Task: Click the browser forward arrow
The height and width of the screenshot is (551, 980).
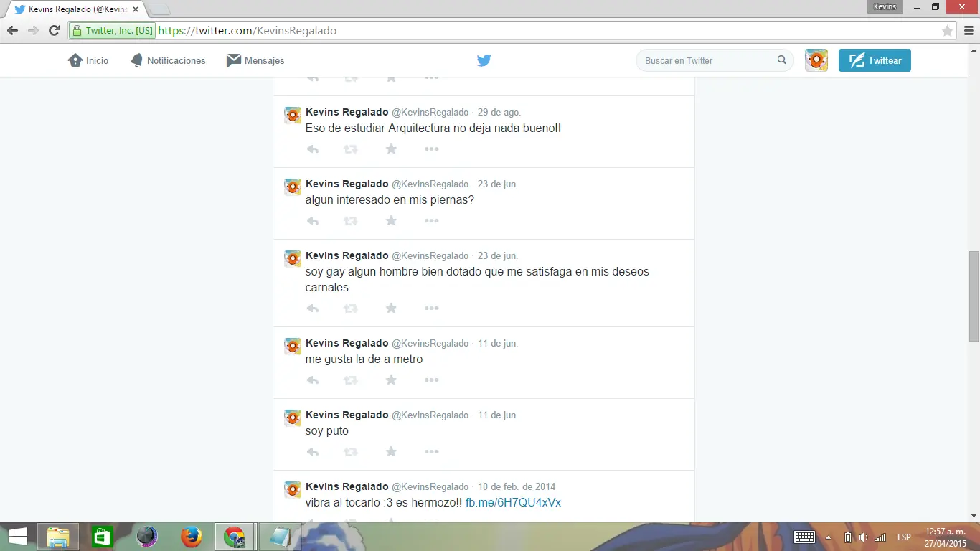Action: [x=33, y=31]
